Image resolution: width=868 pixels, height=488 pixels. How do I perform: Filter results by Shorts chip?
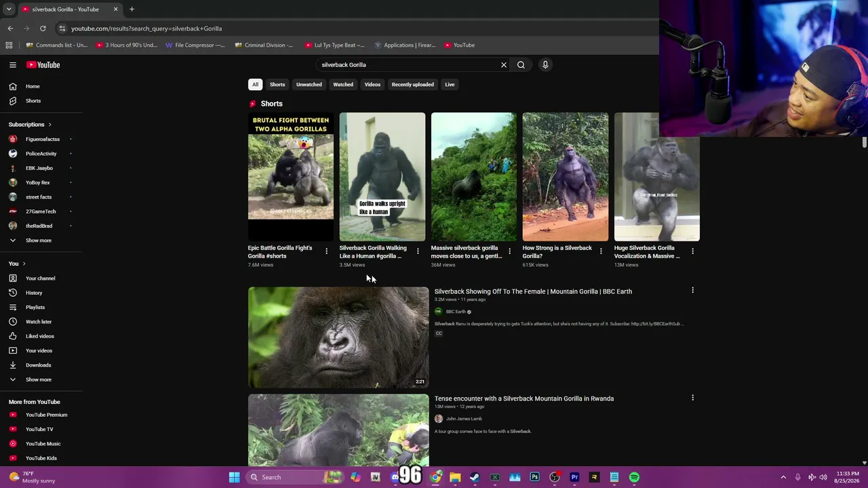click(x=277, y=85)
